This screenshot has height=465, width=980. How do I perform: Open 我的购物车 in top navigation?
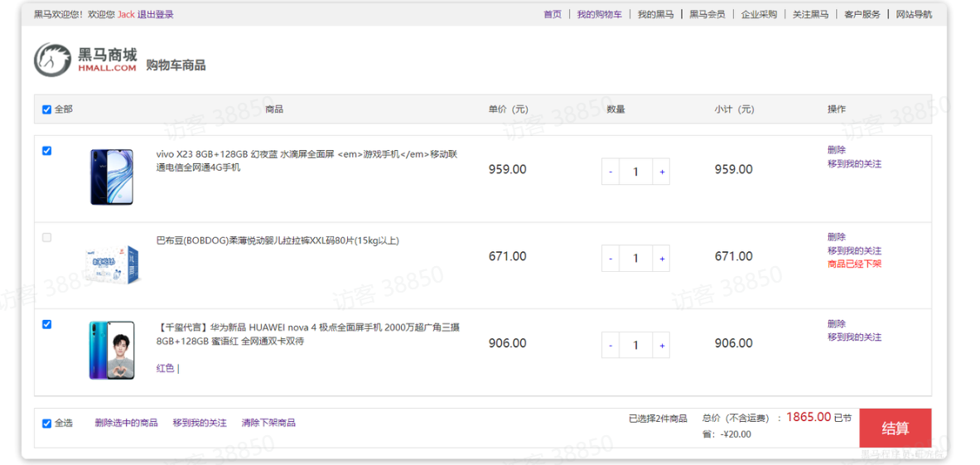[x=600, y=14]
